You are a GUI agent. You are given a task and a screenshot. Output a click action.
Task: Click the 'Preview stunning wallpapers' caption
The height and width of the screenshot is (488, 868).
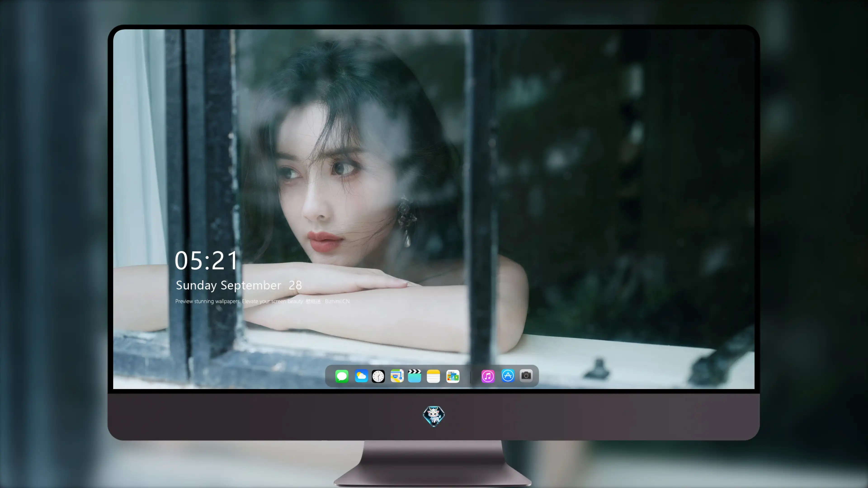(x=262, y=301)
